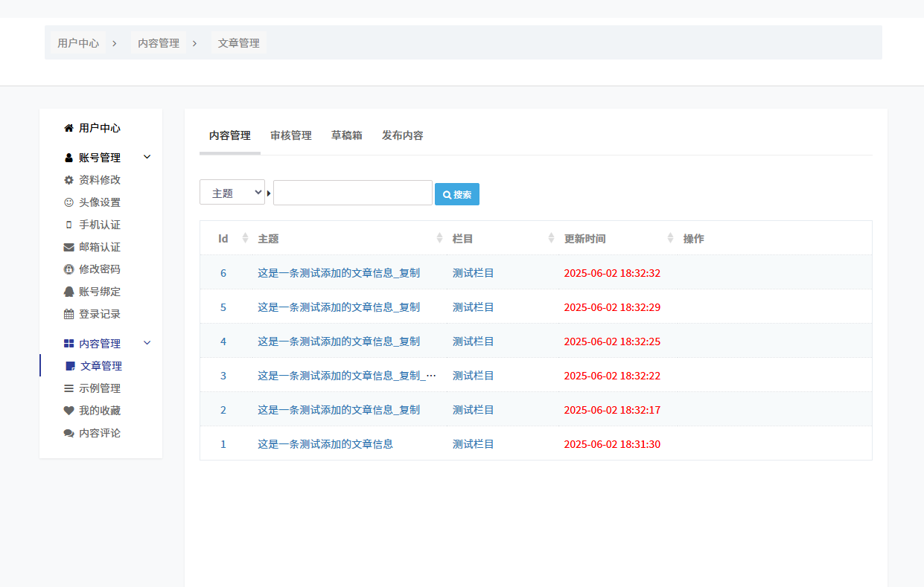Click the home icon beside 用户中心
The height and width of the screenshot is (587, 924).
69,128
